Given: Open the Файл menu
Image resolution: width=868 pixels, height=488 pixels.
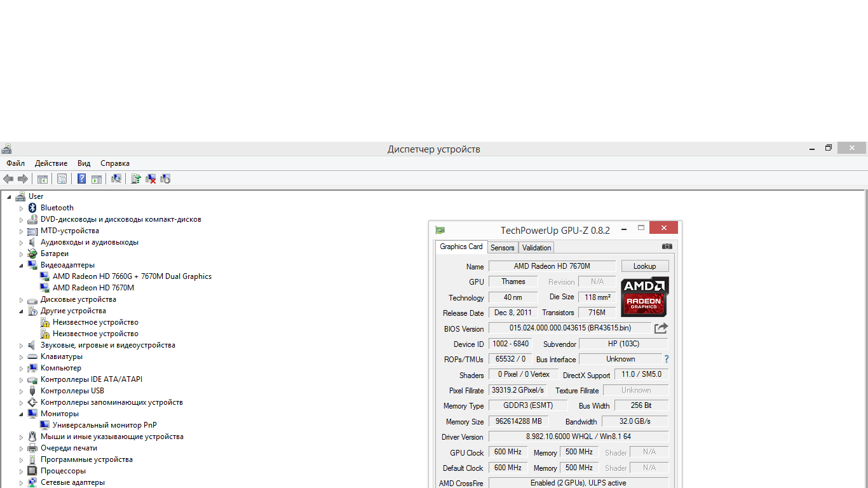Looking at the screenshot, I should coord(16,163).
